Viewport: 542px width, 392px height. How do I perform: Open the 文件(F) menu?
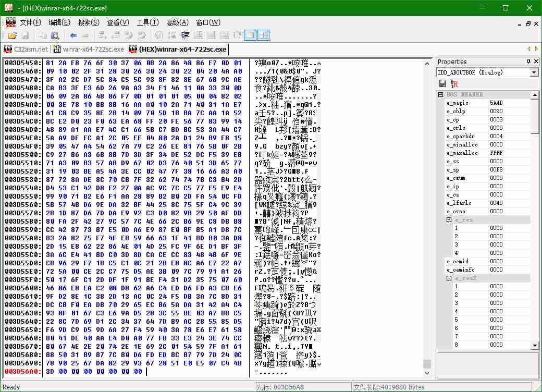click(30, 23)
